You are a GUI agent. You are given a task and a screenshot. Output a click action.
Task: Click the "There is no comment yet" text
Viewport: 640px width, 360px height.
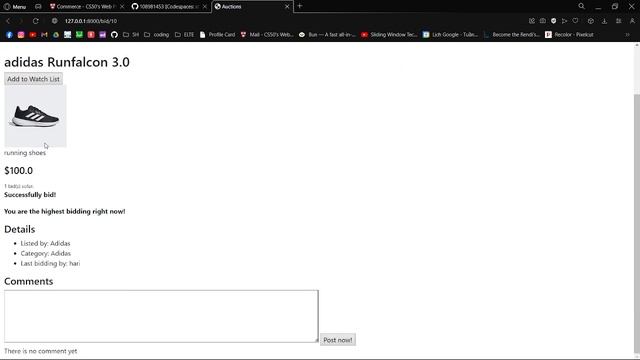click(x=40, y=351)
